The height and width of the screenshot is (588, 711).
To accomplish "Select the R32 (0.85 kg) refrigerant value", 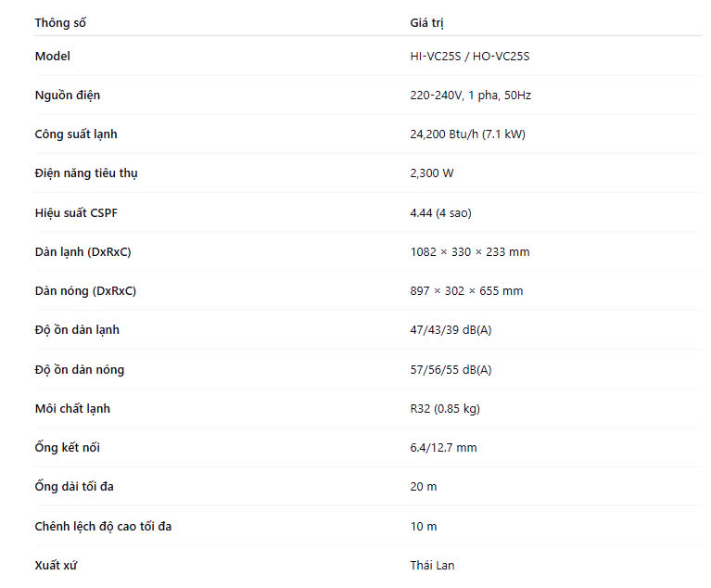I will coord(444,409).
